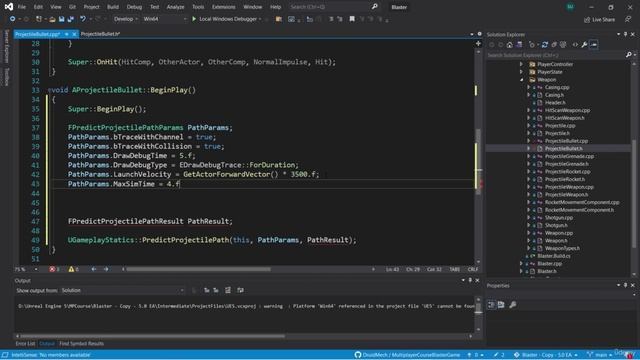Click the Preview Selected Items icon in Solution Explorer
Viewport: 640px width, 360px height.
click(593, 44)
